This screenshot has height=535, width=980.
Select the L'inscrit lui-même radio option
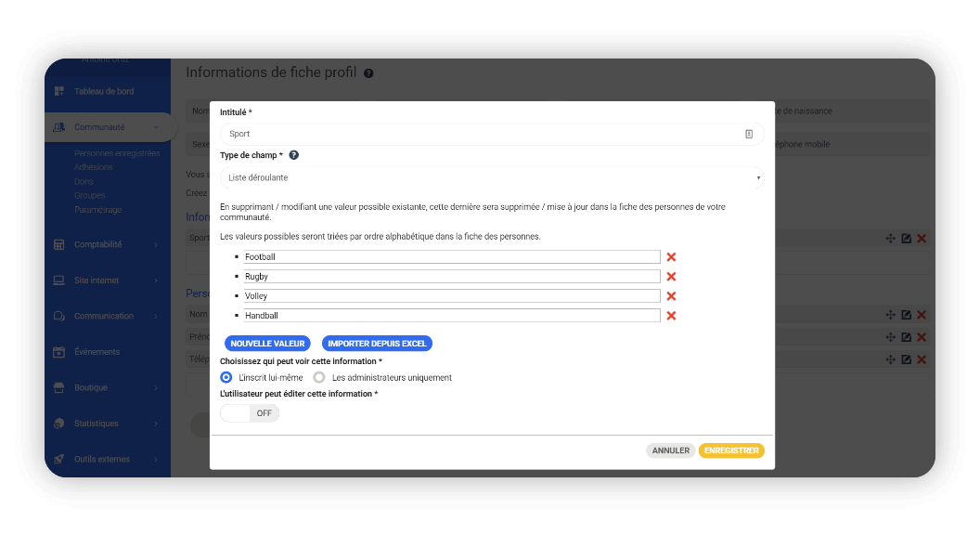point(226,377)
